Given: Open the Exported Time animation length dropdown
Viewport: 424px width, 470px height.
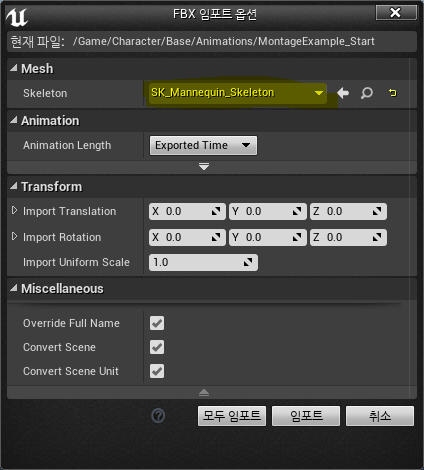Looking at the screenshot, I should [x=203, y=145].
